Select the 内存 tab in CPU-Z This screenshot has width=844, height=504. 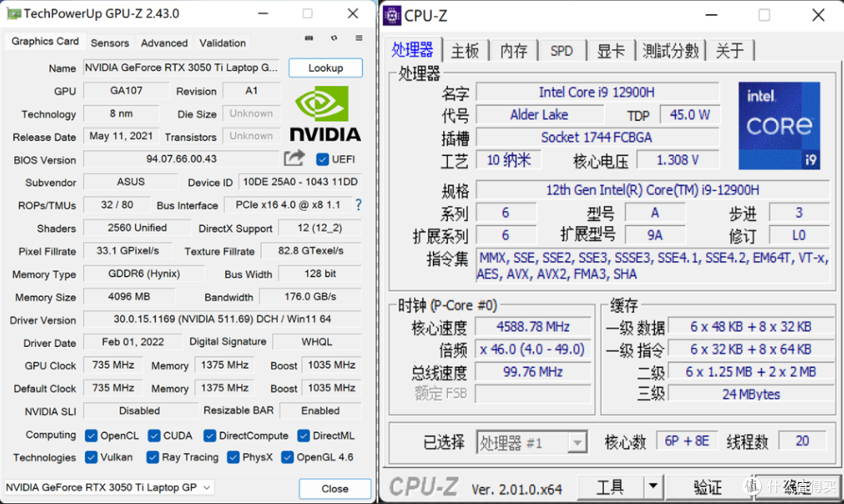pyautogui.click(x=513, y=51)
